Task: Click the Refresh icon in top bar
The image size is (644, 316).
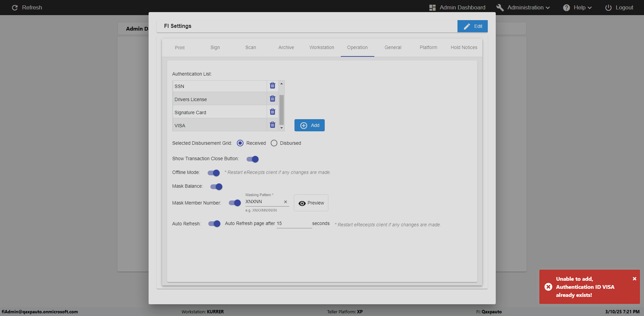Action: pos(15,7)
